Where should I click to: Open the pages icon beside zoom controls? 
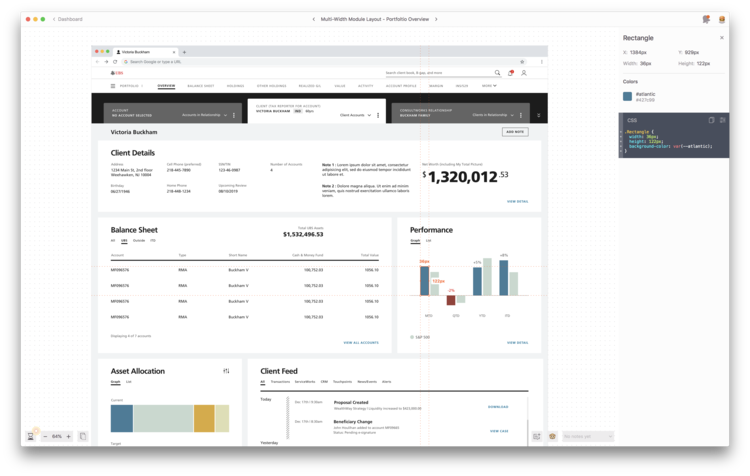[83, 436]
